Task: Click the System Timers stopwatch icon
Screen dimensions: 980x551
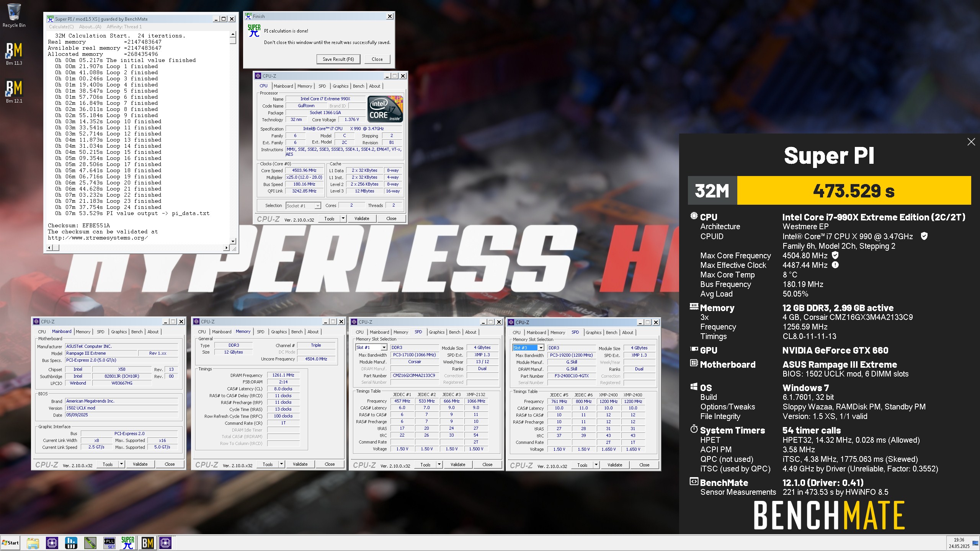Action: tap(694, 429)
